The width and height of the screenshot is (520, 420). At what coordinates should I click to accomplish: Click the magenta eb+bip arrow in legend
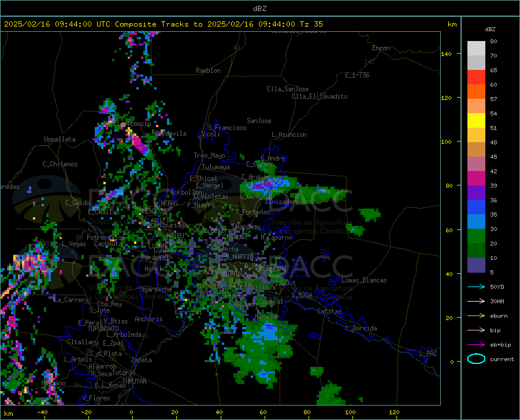[x=476, y=344]
